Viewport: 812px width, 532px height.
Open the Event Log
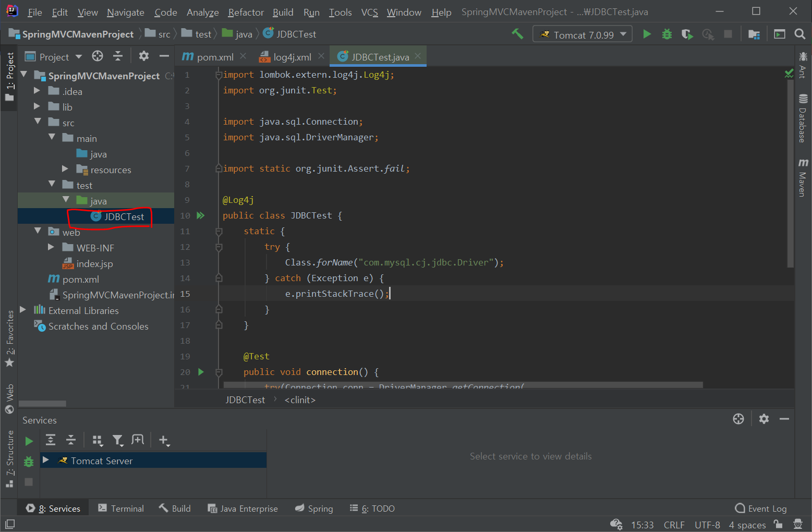tap(760, 509)
